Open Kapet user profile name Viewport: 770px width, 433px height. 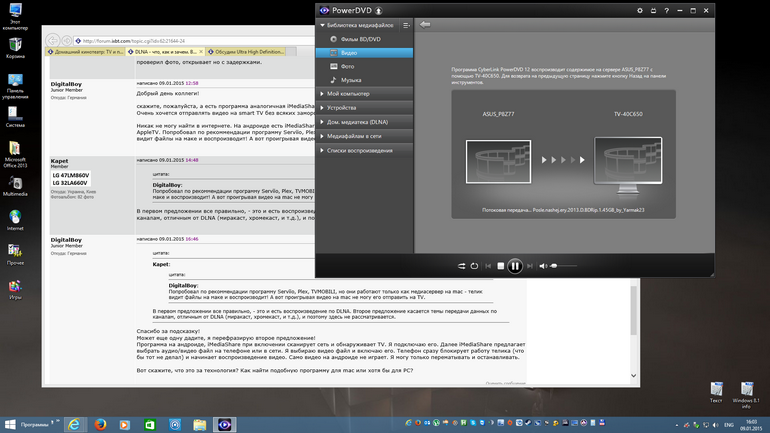point(59,161)
